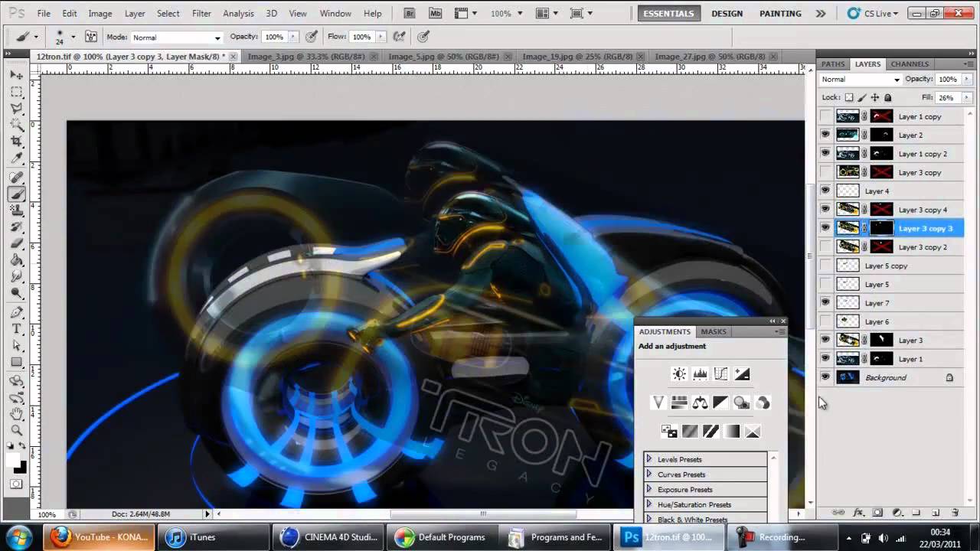Select the Pen tool
This screenshot has height=551, width=980.
tap(17, 312)
